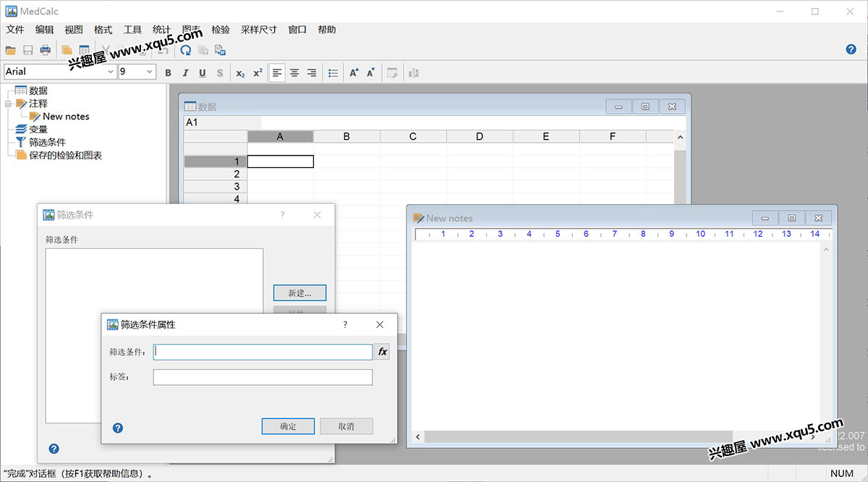868x482 pixels.
Task: Click the 确定 button
Action: pos(288,426)
